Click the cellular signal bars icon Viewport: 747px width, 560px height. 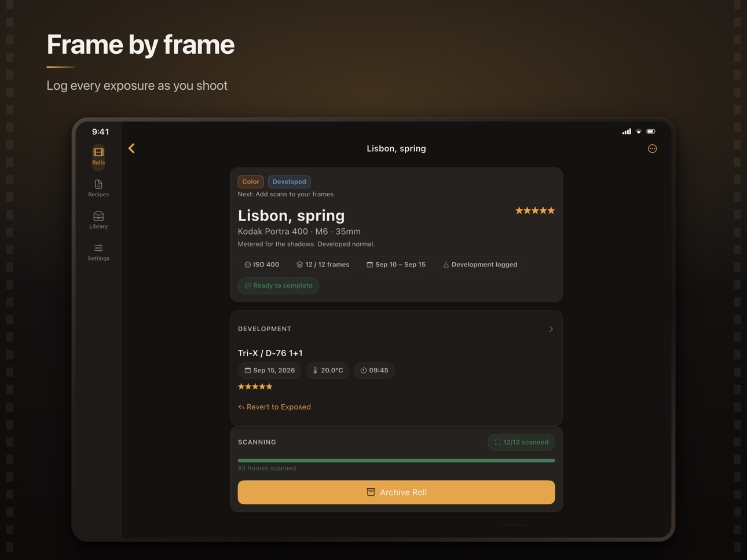coord(627,131)
